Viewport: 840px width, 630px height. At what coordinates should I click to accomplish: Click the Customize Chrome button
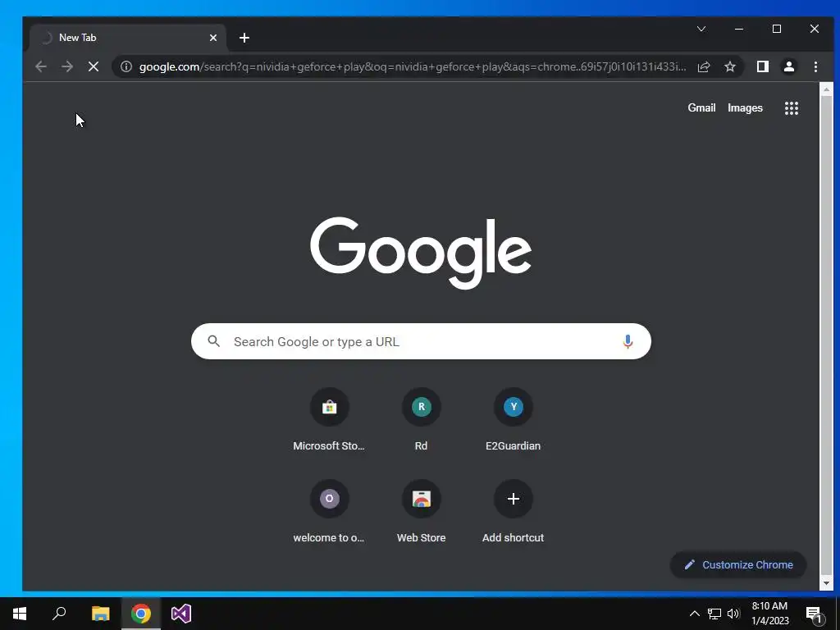(738, 564)
